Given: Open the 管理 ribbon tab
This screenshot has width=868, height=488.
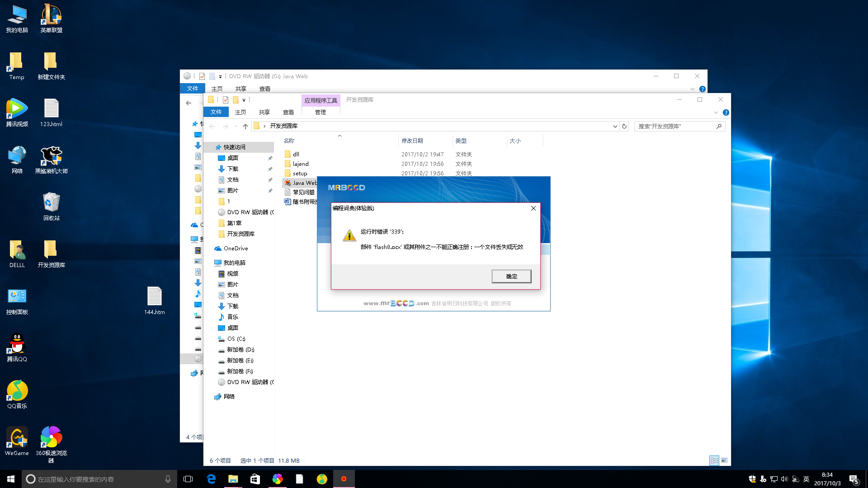Looking at the screenshot, I should coord(321,112).
